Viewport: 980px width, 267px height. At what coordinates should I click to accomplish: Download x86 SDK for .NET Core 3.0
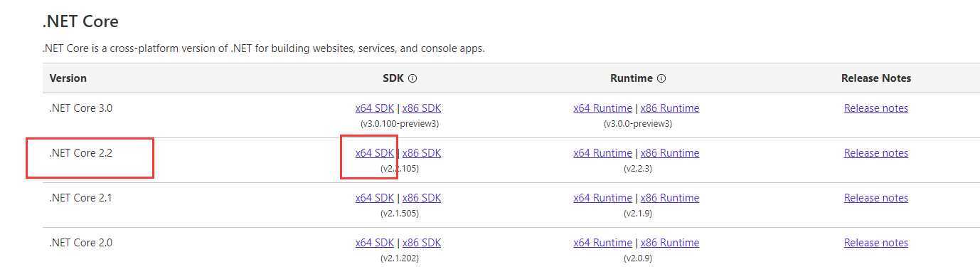[x=422, y=108]
